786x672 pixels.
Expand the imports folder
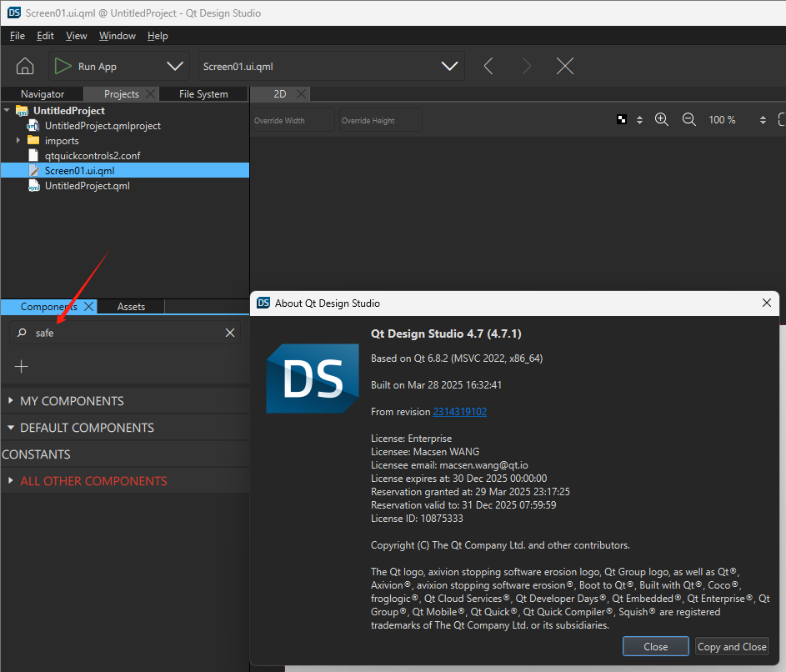[x=18, y=140]
